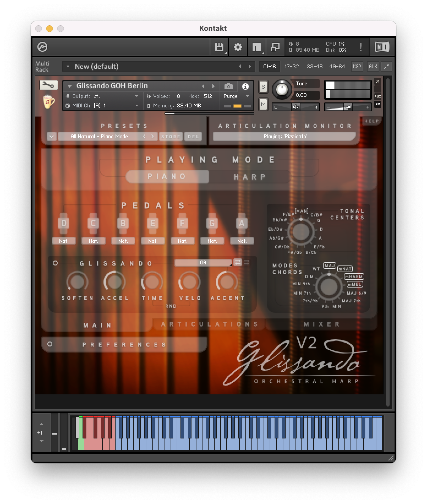Switch to the 33-48 rack page
Screen dimensions: 427x504
click(x=314, y=66)
